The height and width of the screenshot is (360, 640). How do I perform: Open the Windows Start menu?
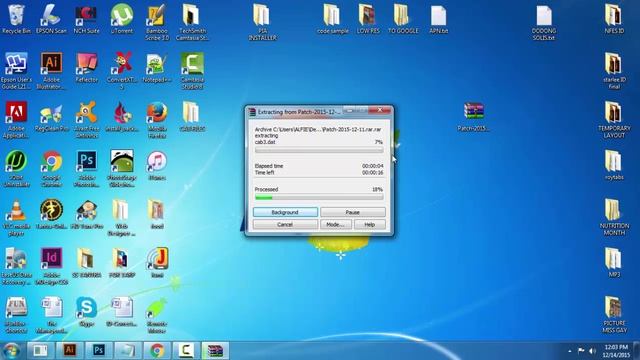11,351
